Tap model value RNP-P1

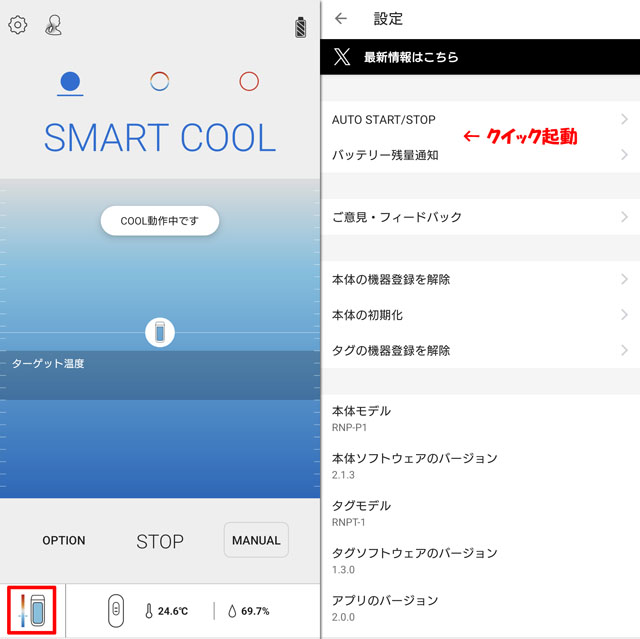pyautogui.click(x=349, y=428)
